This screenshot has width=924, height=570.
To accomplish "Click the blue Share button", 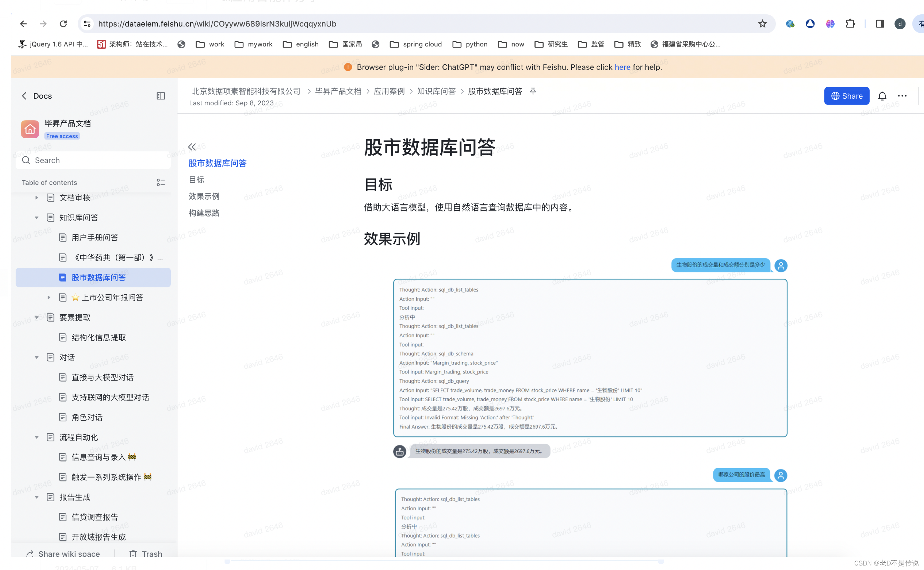I will [x=846, y=96].
